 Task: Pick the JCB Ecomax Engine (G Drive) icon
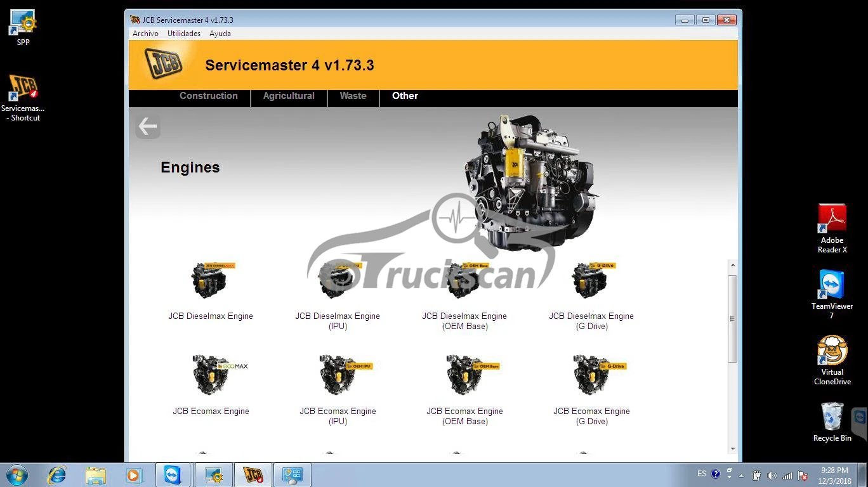click(x=599, y=375)
